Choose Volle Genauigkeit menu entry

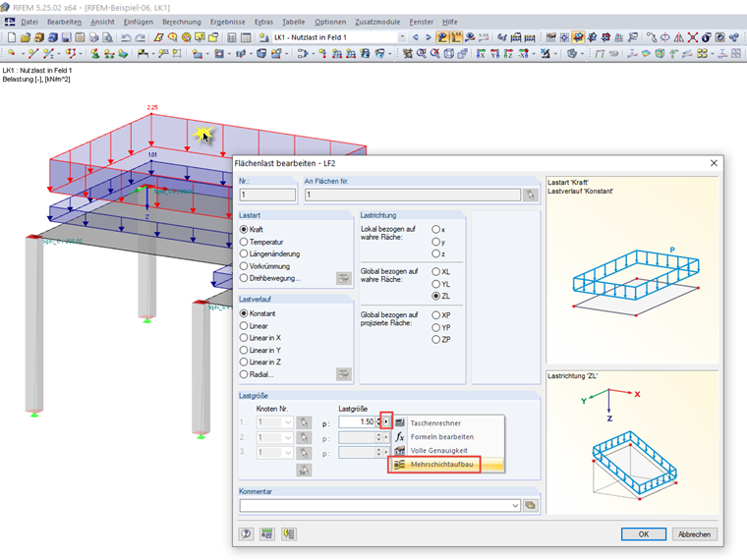(x=447, y=451)
